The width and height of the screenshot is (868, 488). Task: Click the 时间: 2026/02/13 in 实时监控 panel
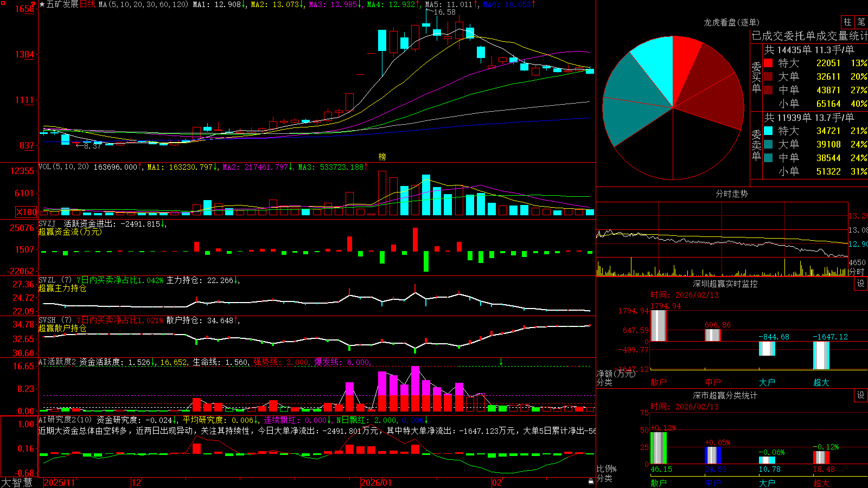(x=685, y=295)
